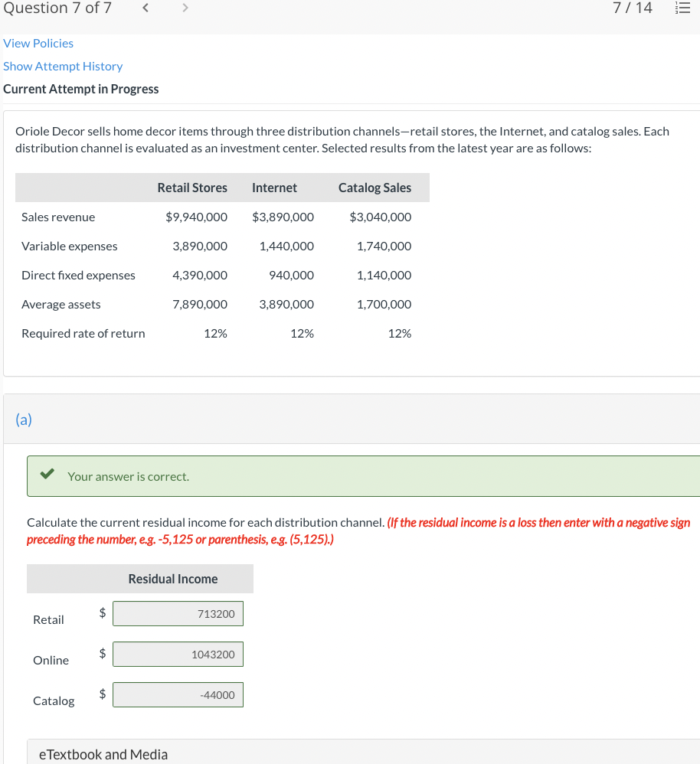Click Average assets row label
This screenshot has width=700, height=764.
(61, 305)
